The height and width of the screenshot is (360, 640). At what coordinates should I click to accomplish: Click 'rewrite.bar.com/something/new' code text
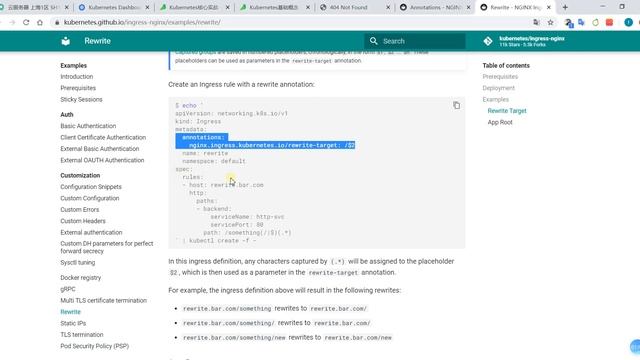(x=234, y=338)
